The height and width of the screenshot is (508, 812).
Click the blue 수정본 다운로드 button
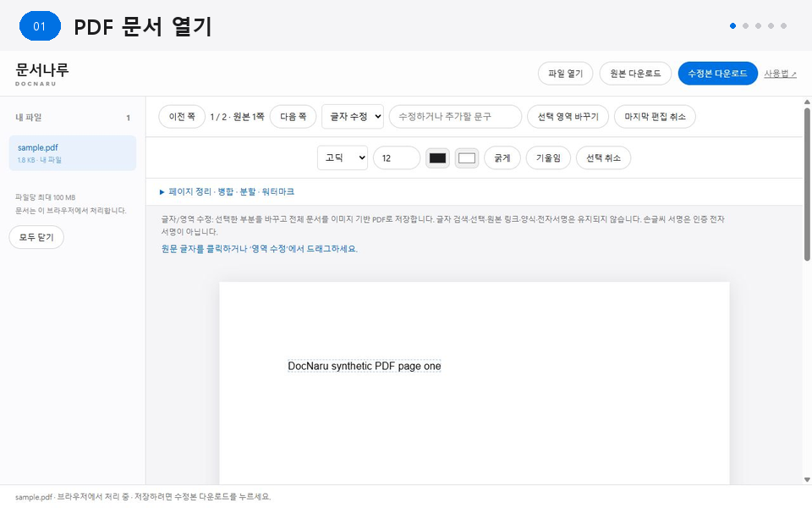pyautogui.click(x=718, y=74)
